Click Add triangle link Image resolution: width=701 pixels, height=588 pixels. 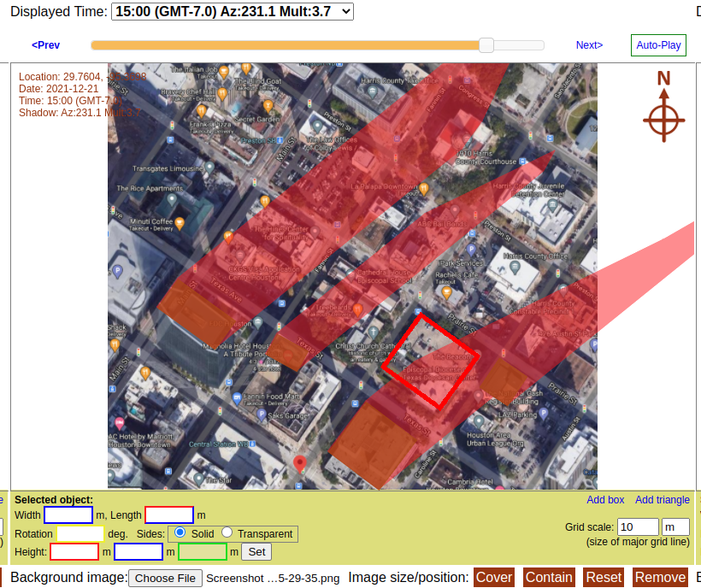[662, 500]
